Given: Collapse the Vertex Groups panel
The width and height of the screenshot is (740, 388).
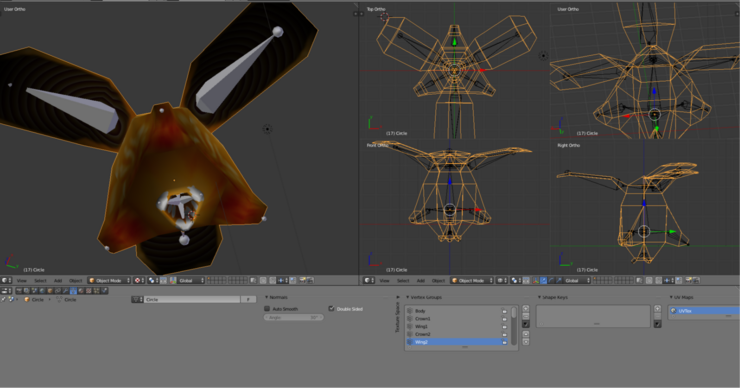Looking at the screenshot, I should click(408, 297).
